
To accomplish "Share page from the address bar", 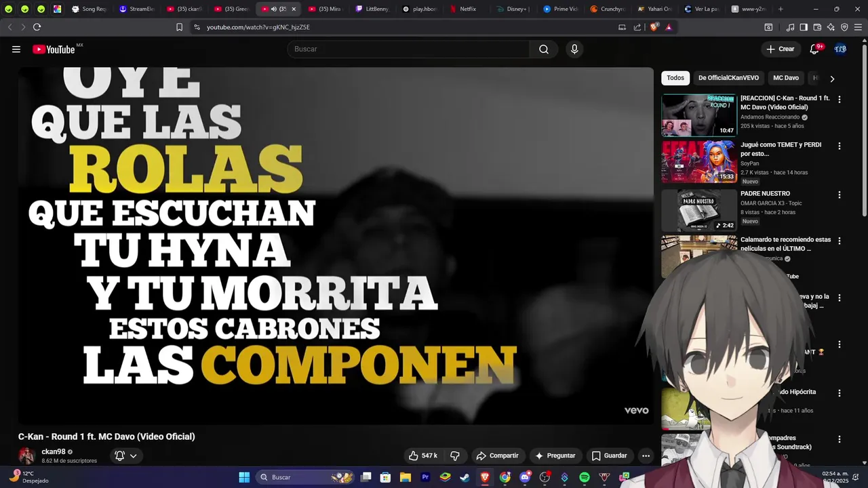I will coord(637,27).
